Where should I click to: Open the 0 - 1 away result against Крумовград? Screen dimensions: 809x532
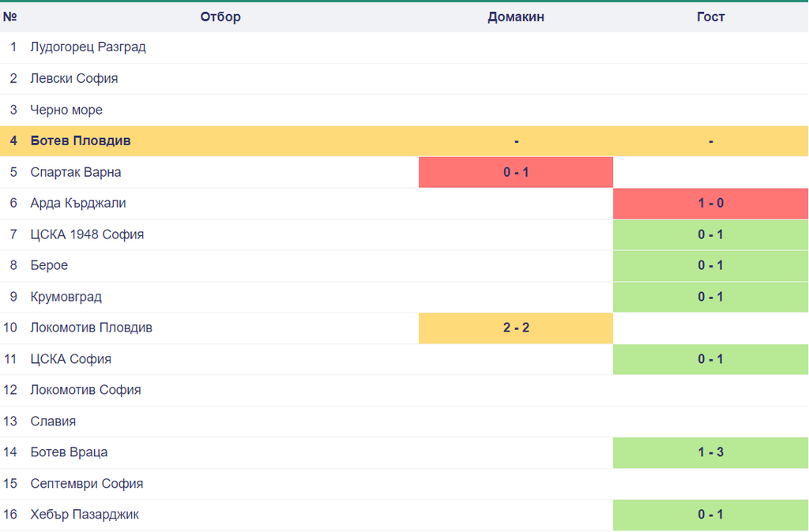pos(710,297)
